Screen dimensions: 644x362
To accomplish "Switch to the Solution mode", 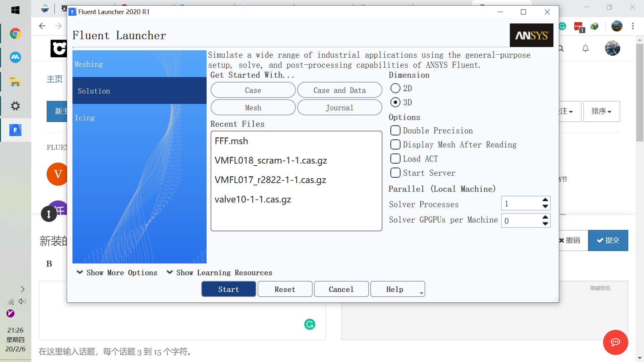I will coord(140,91).
